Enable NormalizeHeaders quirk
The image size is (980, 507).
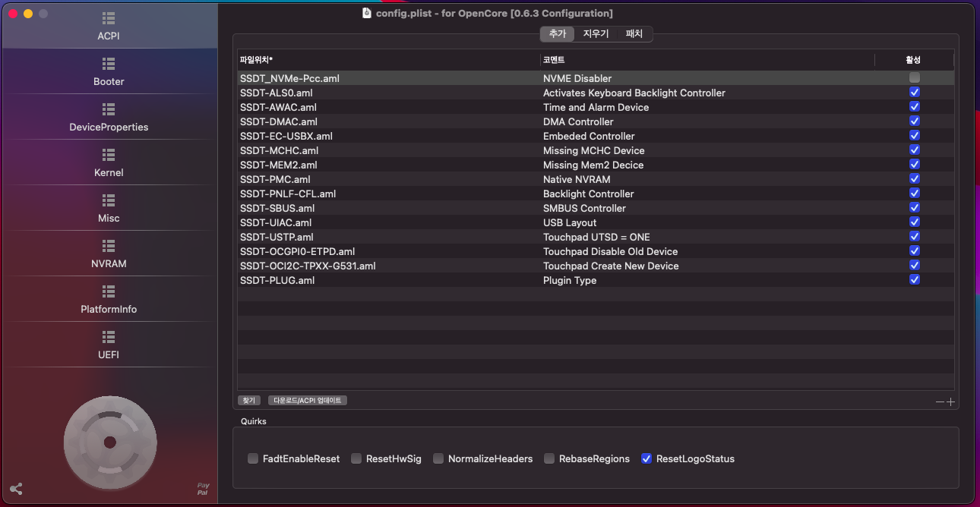(x=438, y=458)
